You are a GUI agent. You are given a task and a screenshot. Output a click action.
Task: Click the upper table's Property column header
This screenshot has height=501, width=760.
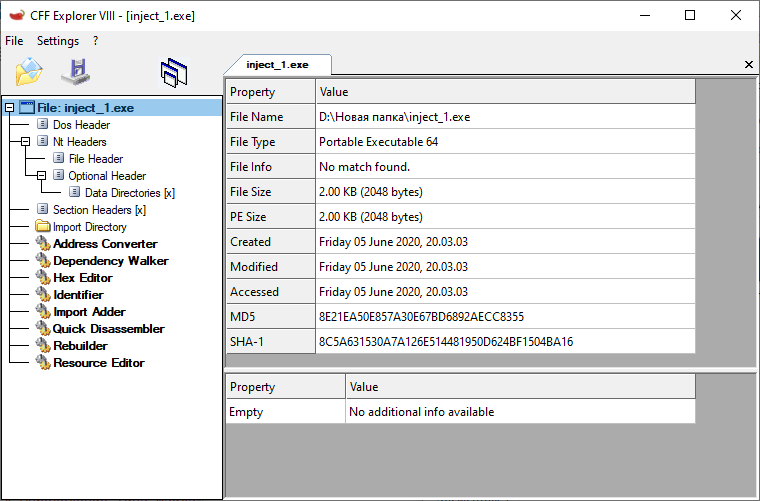point(270,92)
